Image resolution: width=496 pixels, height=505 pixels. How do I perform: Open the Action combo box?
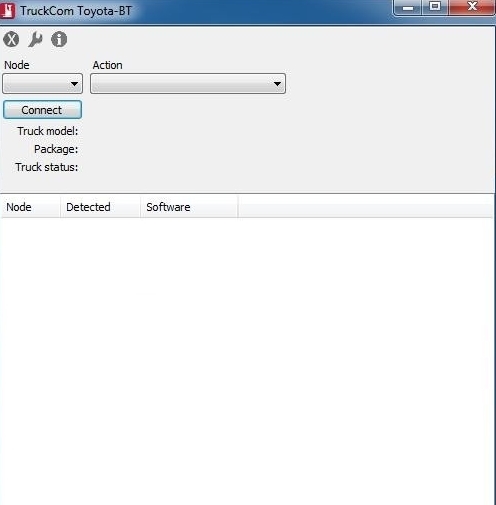(188, 84)
